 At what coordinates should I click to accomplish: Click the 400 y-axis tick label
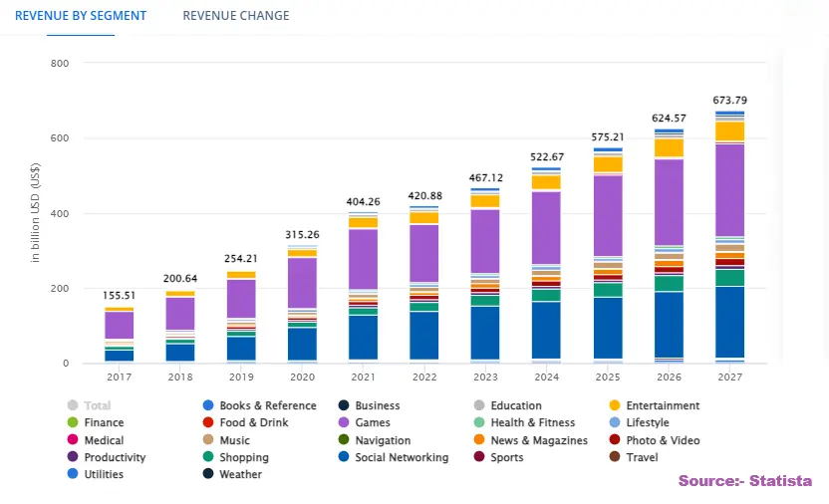coord(60,214)
